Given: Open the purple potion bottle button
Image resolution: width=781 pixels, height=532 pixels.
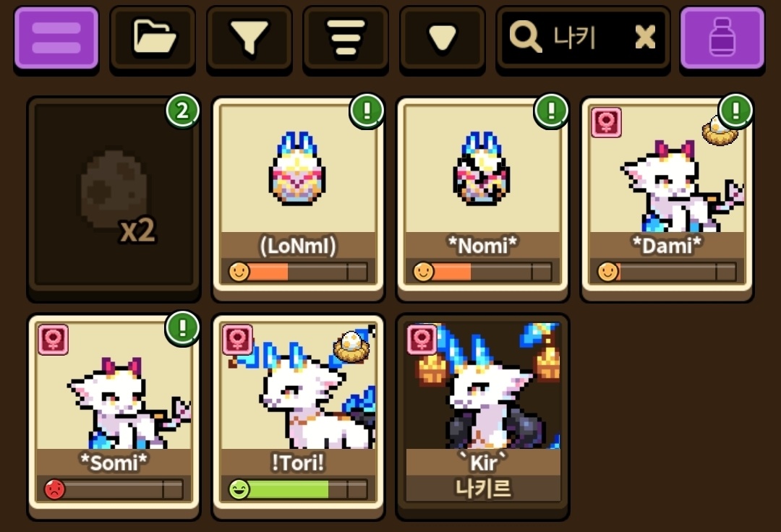Looking at the screenshot, I should point(722,38).
